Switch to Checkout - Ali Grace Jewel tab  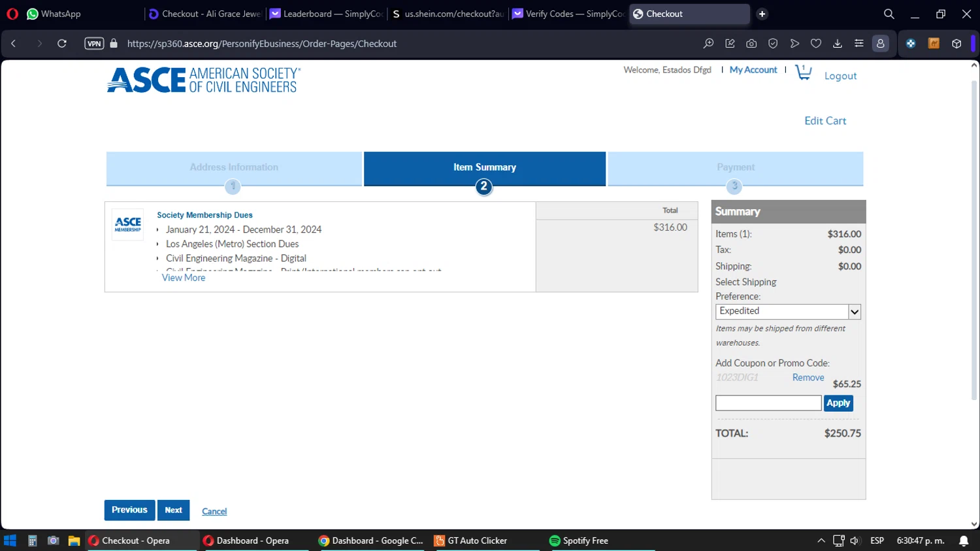[204, 14]
